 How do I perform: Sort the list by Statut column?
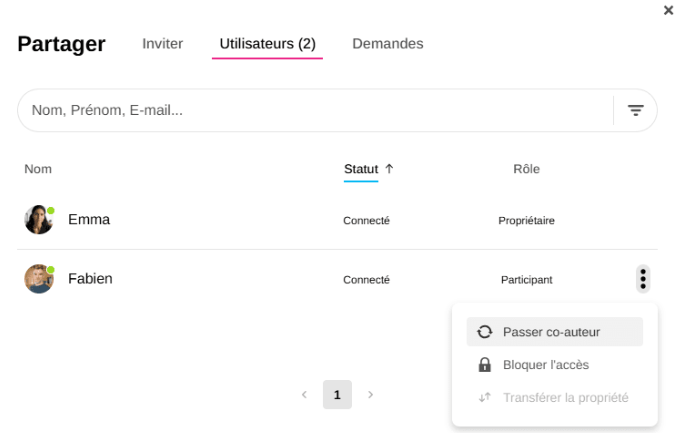tap(361, 169)
